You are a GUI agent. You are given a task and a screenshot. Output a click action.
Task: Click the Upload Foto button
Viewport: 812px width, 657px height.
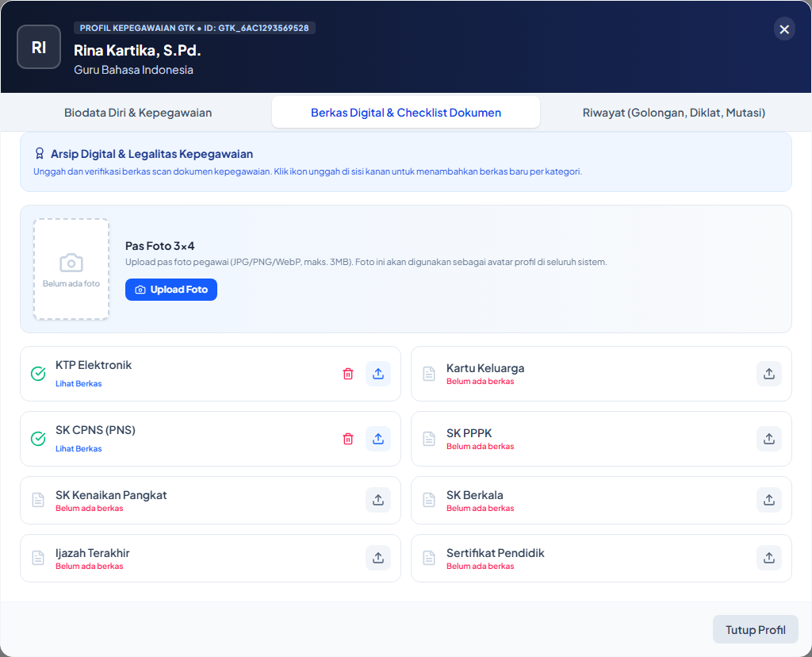(171, 290)
